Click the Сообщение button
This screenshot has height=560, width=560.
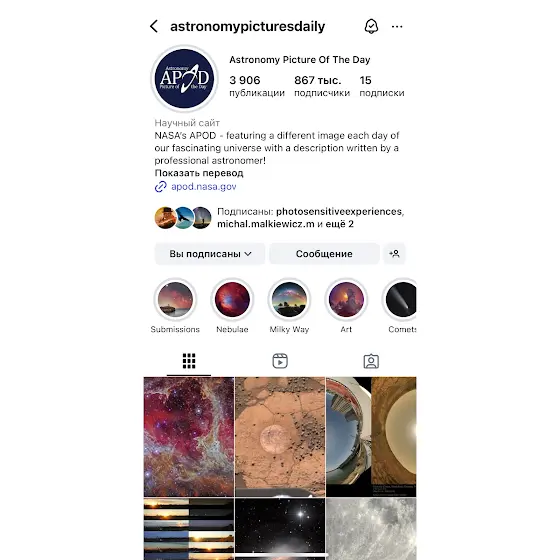[x=324, y=254]
